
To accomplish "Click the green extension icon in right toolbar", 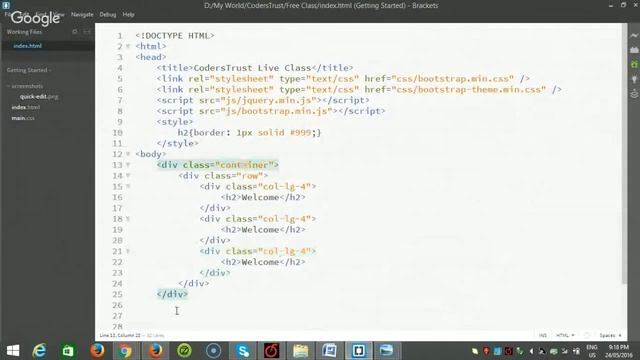I will (x=634, y=64).
